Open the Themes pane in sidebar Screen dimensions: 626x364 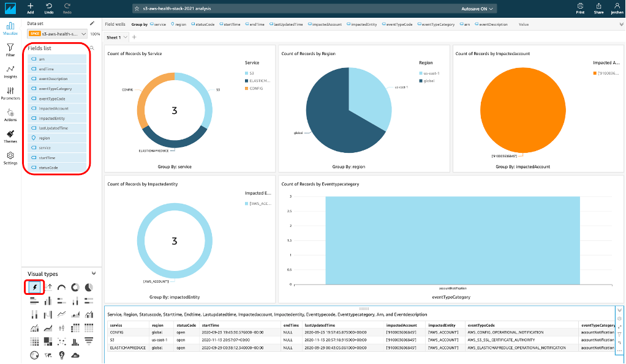pos(10,136)
